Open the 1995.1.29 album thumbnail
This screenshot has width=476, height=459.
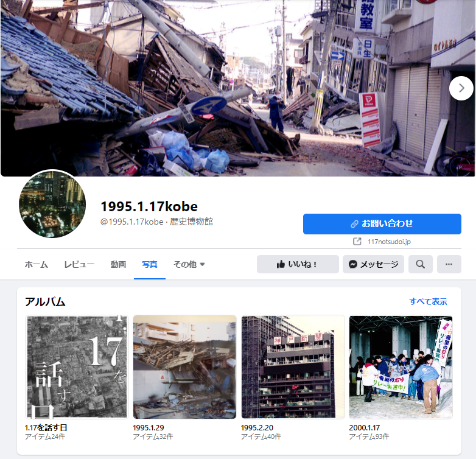point(185,367)
